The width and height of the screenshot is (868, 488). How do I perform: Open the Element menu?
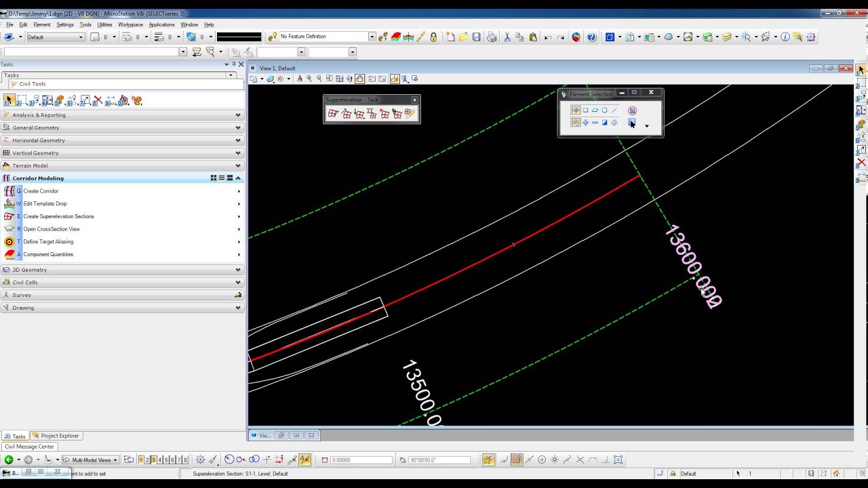[x=41, y=24]
